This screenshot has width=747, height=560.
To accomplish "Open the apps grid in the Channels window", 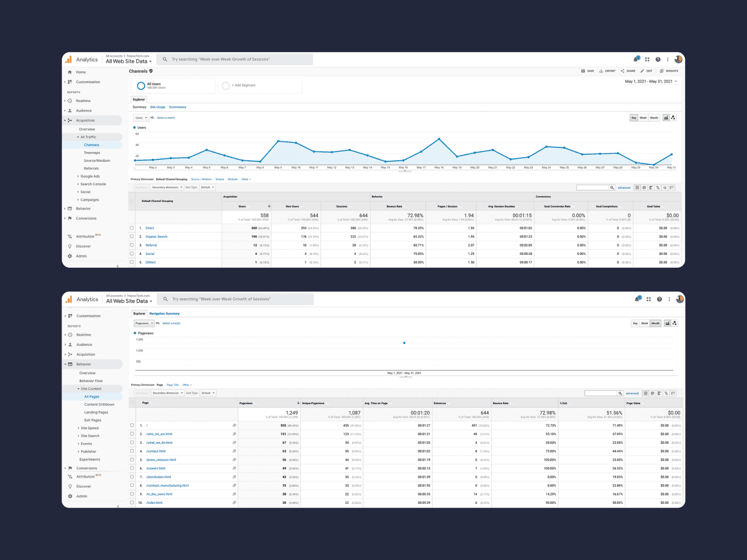I will click(647, 59).
